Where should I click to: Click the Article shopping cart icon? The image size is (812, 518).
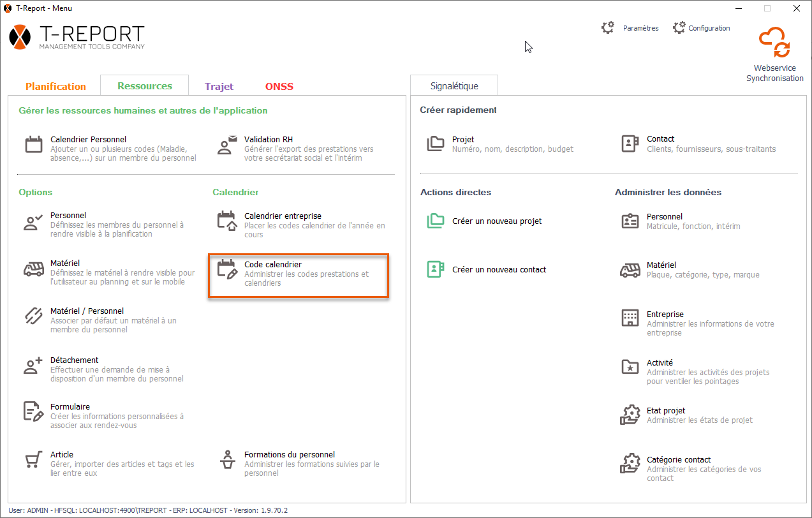[33, 460]
